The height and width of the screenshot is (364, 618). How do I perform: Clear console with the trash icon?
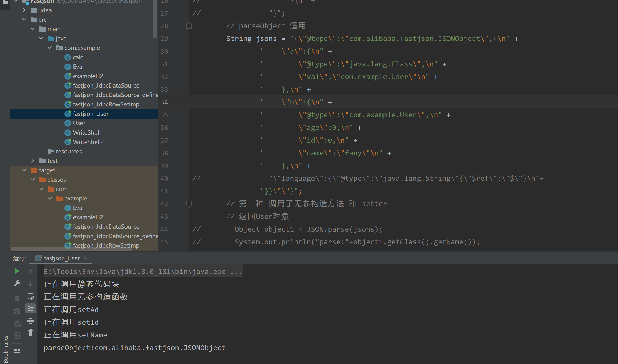(x=31, y=333)
